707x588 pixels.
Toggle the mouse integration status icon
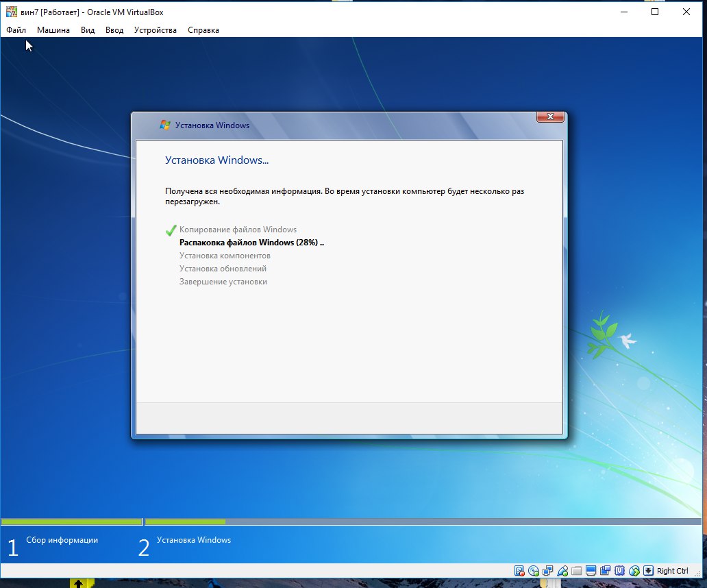pyautogui.click(x=634, y=571)
